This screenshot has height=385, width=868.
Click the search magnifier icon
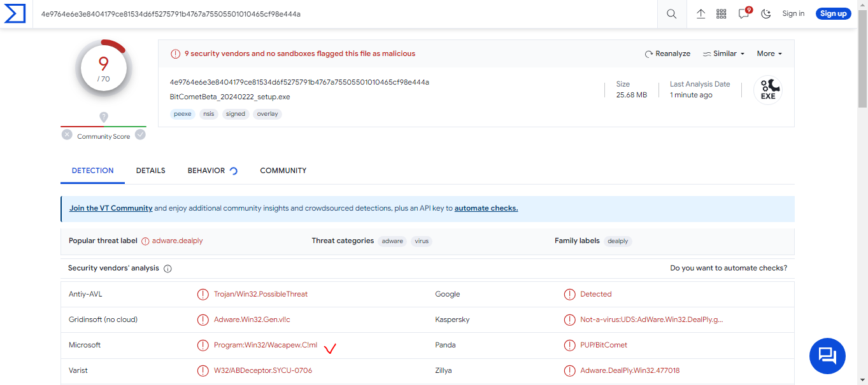[671, 14]
